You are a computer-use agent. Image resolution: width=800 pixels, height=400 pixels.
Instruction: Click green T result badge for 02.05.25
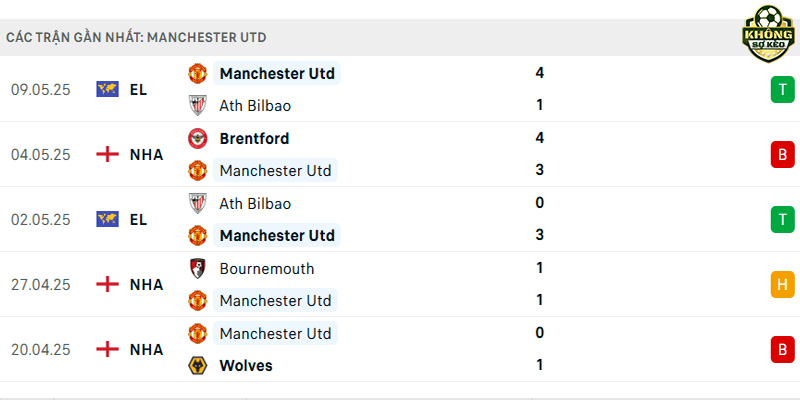coord(783,219)
